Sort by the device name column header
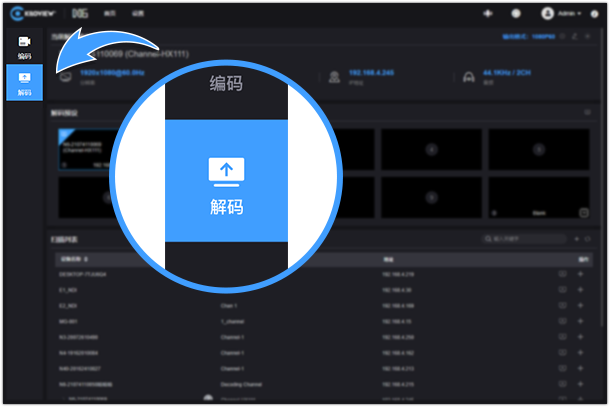610x407 pixels. coord(74,259)
